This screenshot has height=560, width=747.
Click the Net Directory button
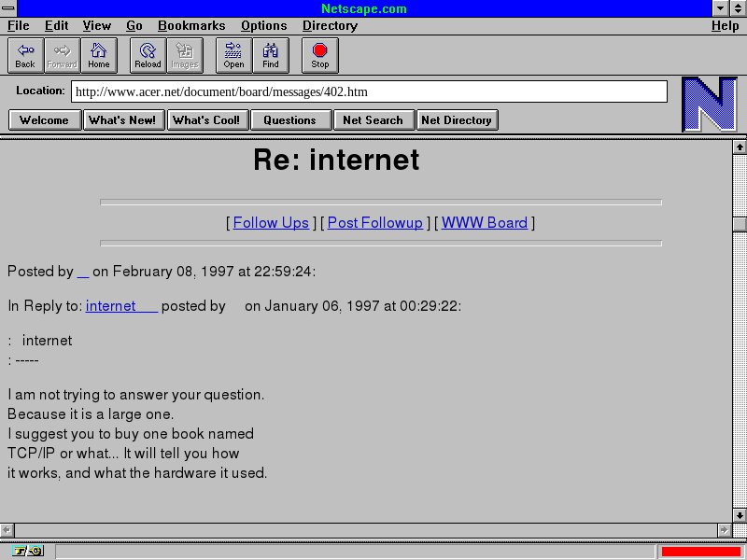(x=457, y=120)
